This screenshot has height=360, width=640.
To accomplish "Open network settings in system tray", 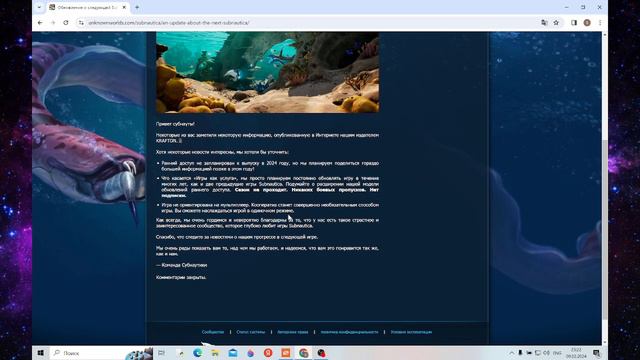I will pos(538,353).
